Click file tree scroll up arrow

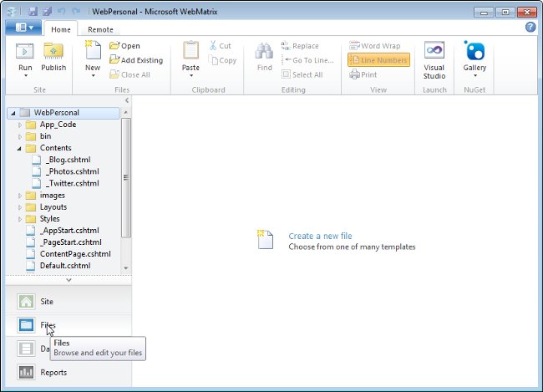click(x=126, y=112)
